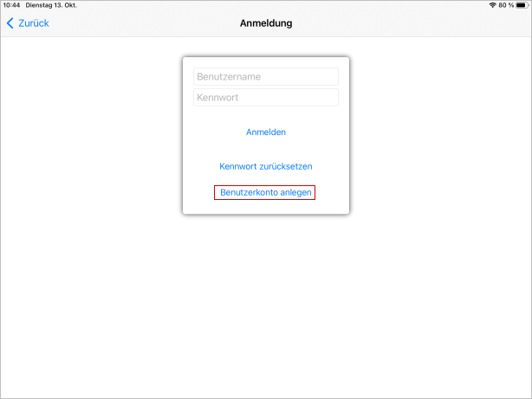The image size is (532, 399).
Task: Tap the Anmelden link
Action: coord(266,132)
